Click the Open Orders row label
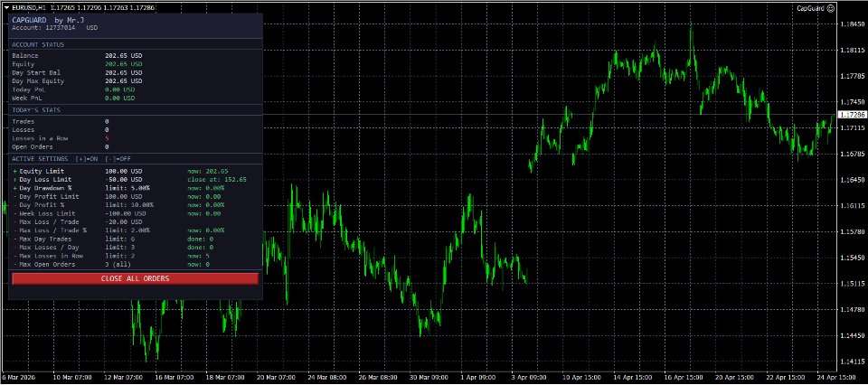Viewport: 868px width, 385px height. (33, 146)
